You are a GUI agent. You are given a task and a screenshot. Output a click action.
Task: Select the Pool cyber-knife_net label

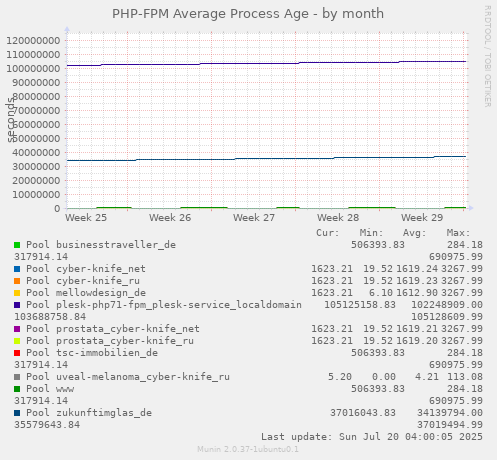(x=86, y=269)
